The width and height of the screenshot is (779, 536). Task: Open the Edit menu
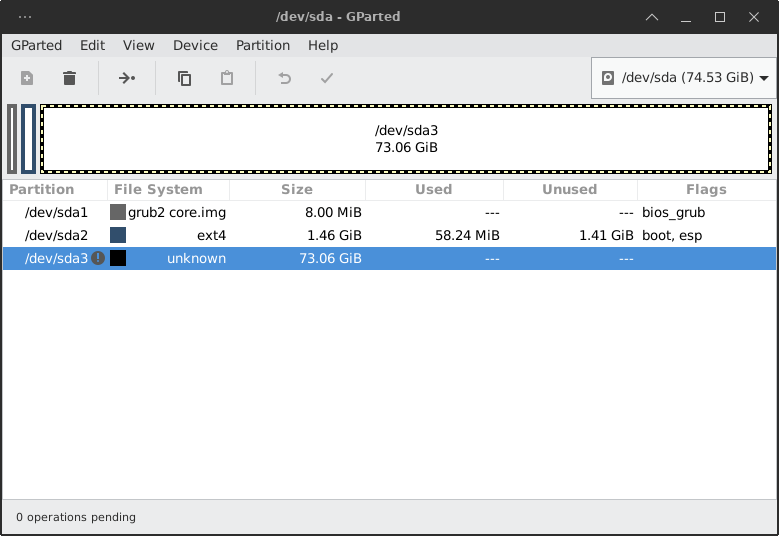(x=92, y=45)
